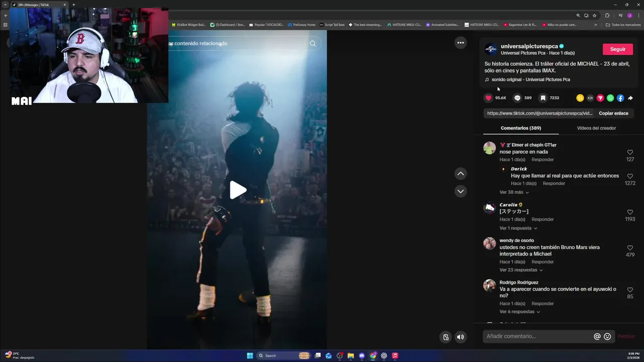The height and width of the screenshot is (362, 644).
Task: Reply to Elmer el chapín's comment
Action: pos(542,159)
